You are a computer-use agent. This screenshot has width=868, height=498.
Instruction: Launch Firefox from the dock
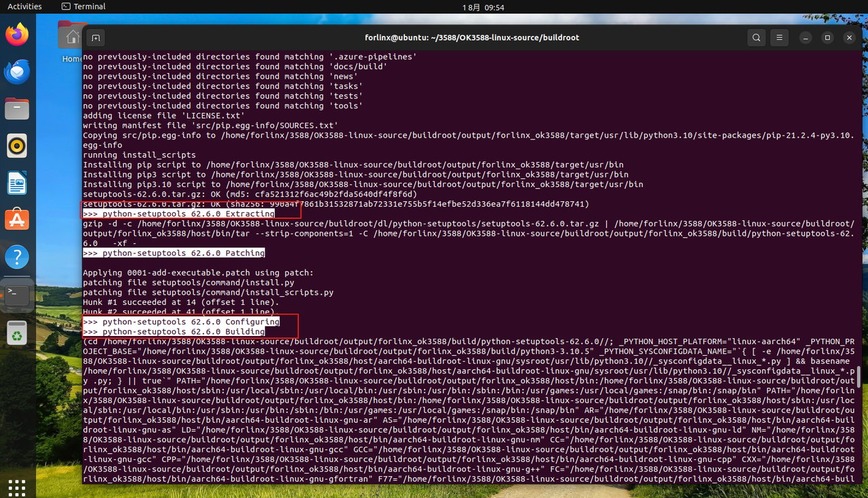(16, 34)
